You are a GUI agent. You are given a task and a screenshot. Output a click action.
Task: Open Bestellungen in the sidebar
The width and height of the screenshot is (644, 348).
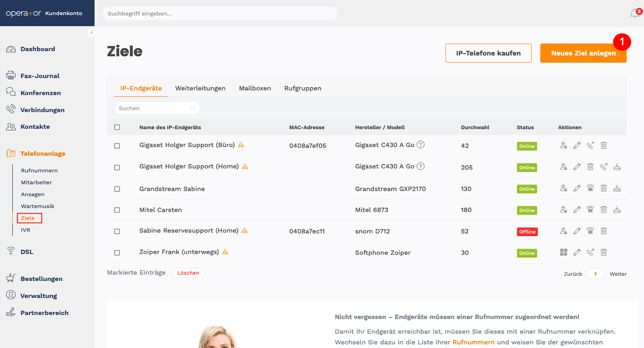click(x=41, y=279)
